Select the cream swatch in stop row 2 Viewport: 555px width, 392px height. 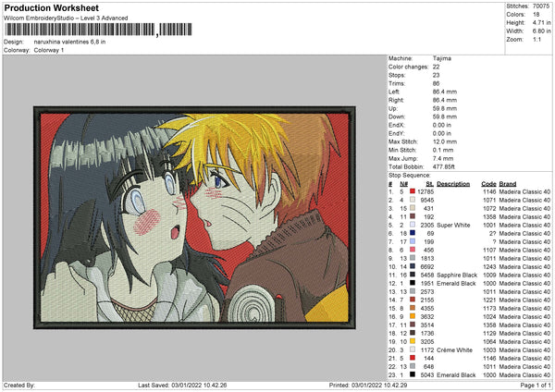coord(413,200)
